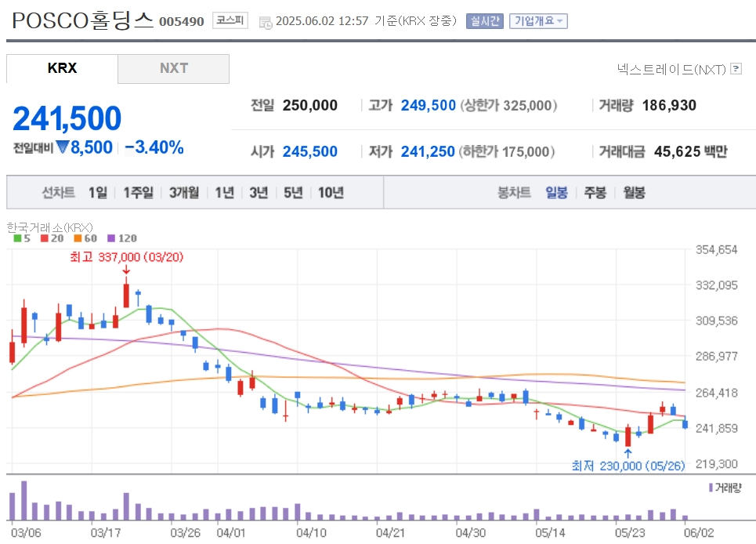Click the 전일 value 250,000
Image resolution: width=756 pixels, height=544 pixels.
click(x=310, y=105)
